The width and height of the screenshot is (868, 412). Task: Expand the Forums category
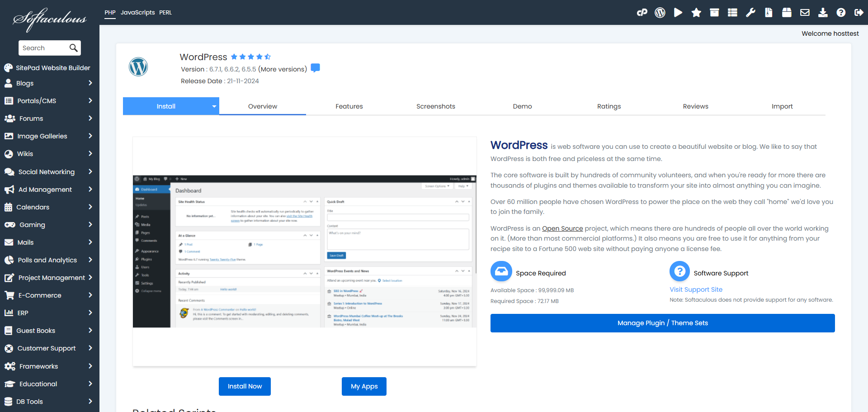pos(50,118)
